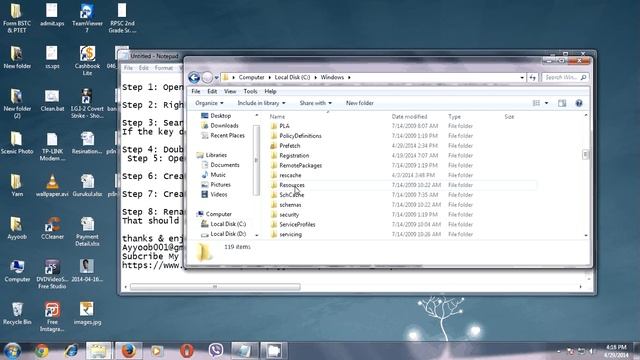Sort by Size column header
Viewport: 640px width, 360px height.
tap(509, 117)
